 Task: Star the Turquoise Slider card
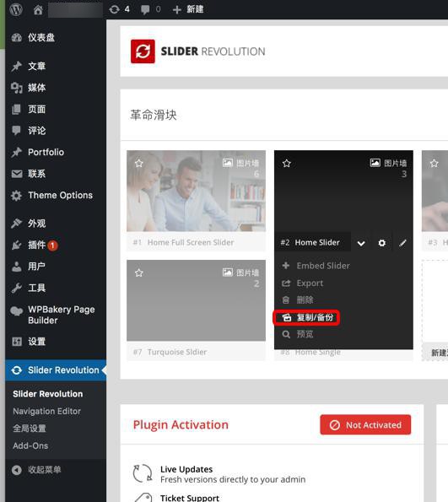138,273
